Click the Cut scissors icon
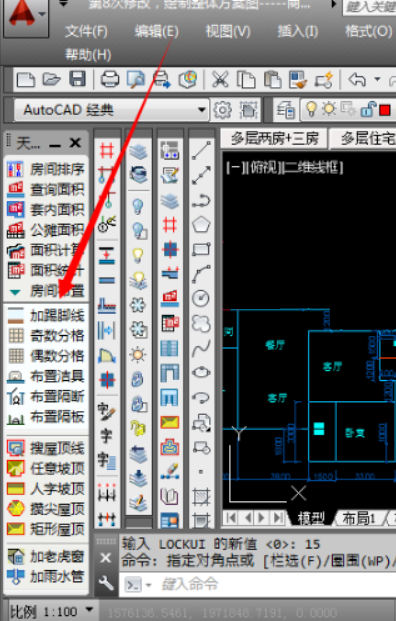This screenshot has height=621, width=396. (220, 80)
